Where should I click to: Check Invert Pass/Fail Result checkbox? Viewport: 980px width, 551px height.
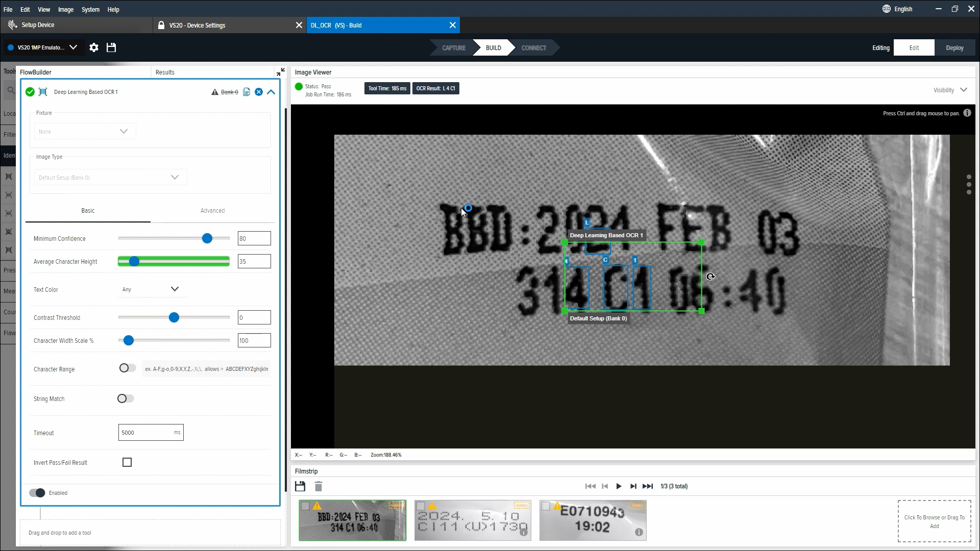pos(127,462)
